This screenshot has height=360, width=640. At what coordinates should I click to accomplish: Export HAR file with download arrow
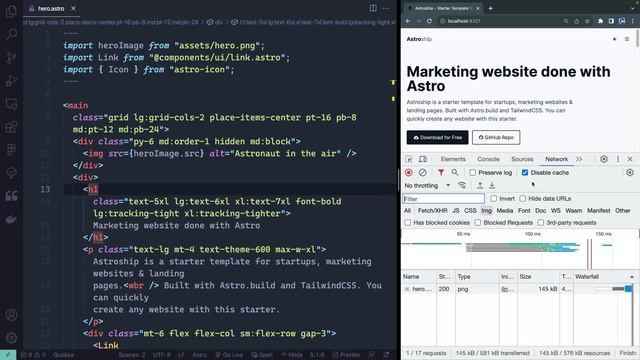(492, 185)
